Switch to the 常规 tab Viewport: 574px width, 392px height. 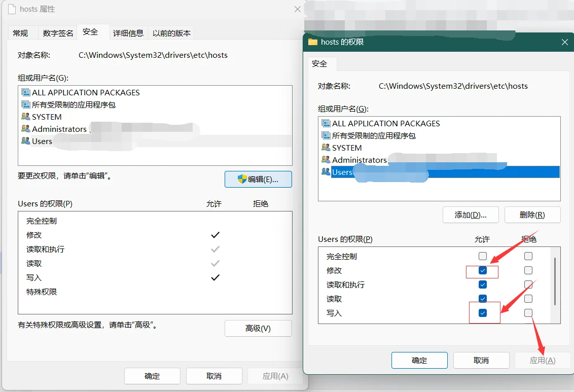click(20, 33)
